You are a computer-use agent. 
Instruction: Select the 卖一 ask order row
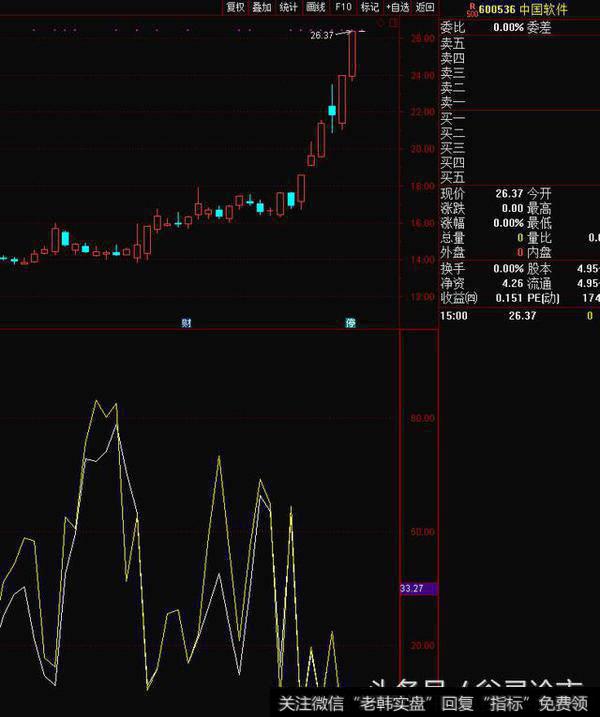tap(453, 102)
